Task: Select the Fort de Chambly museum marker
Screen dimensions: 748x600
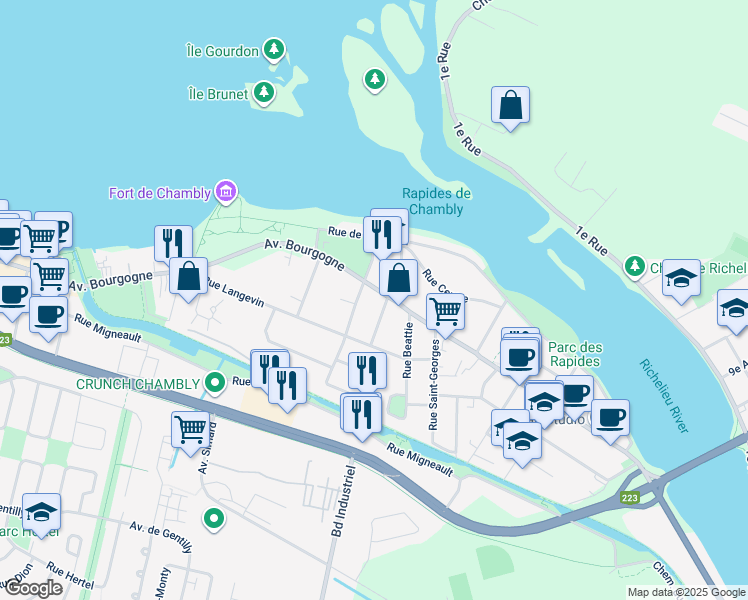Action: click(x=226, y=192)
